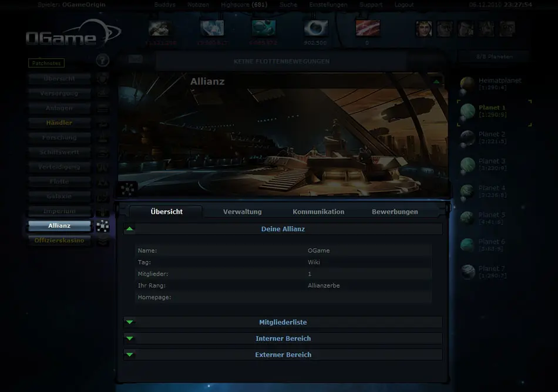Viewport: 558px width, 392px height.
Task: Click the icon beside Händler menu entry
Action: pyautogui.click(x=102, y=123)
